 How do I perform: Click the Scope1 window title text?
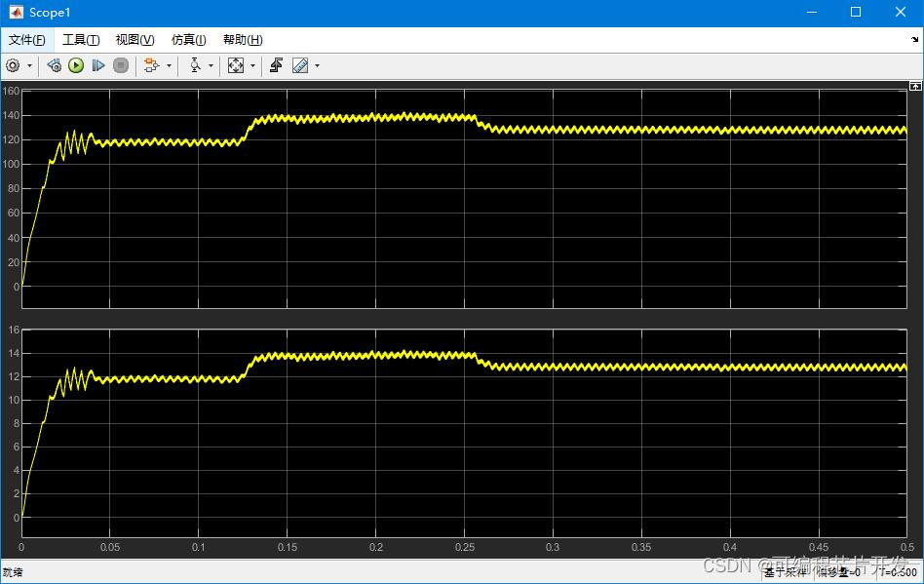[x=50, y=13]
